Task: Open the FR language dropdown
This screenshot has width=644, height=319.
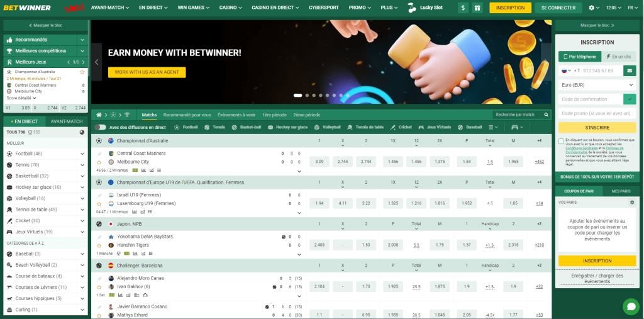Action: pyautogui.click(x=633, y=8)
